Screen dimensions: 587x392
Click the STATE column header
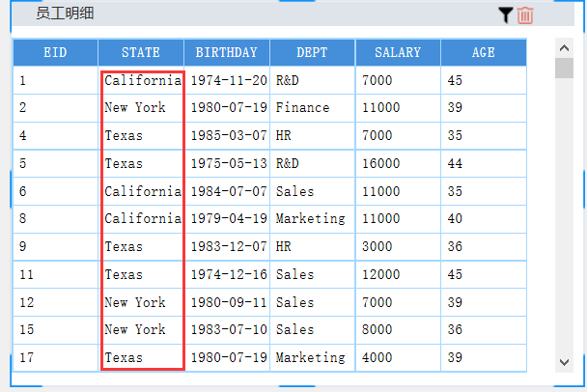(x=141, y=53)
